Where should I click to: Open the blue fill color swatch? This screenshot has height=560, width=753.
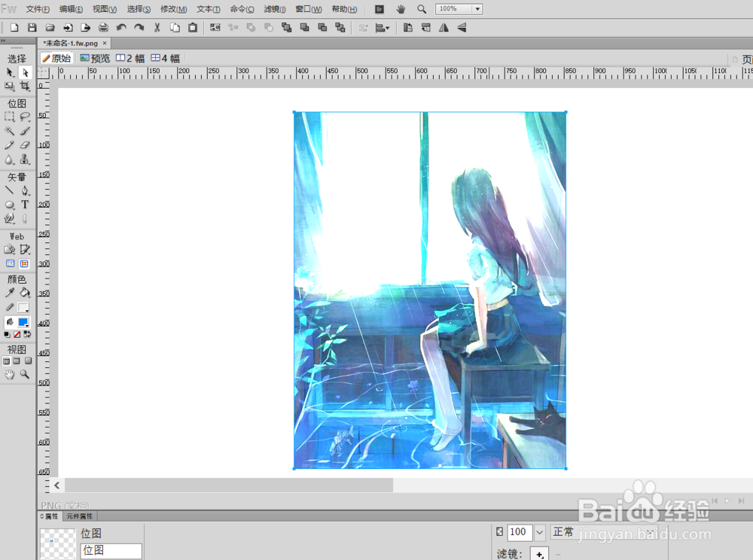tap(23, 321)
